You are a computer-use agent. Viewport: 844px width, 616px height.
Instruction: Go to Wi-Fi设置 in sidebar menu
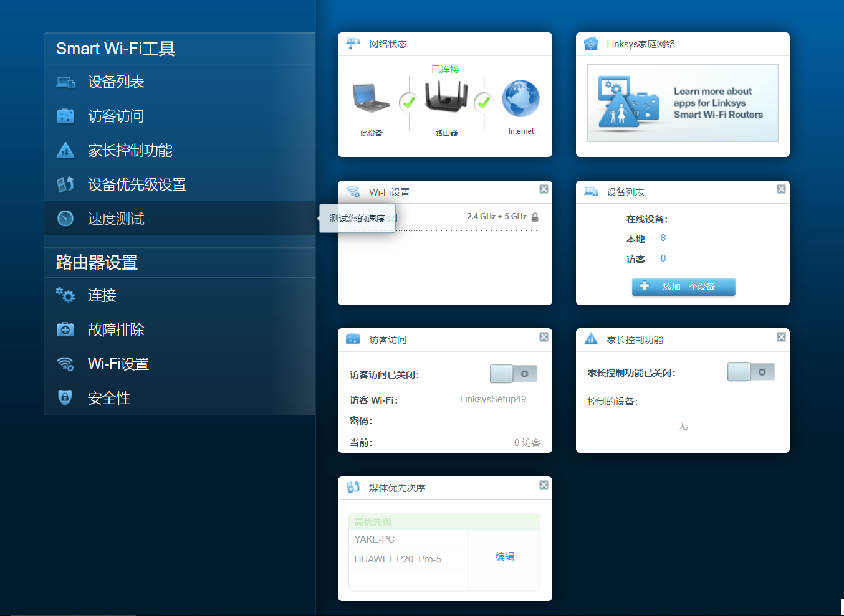coord(180,364)
